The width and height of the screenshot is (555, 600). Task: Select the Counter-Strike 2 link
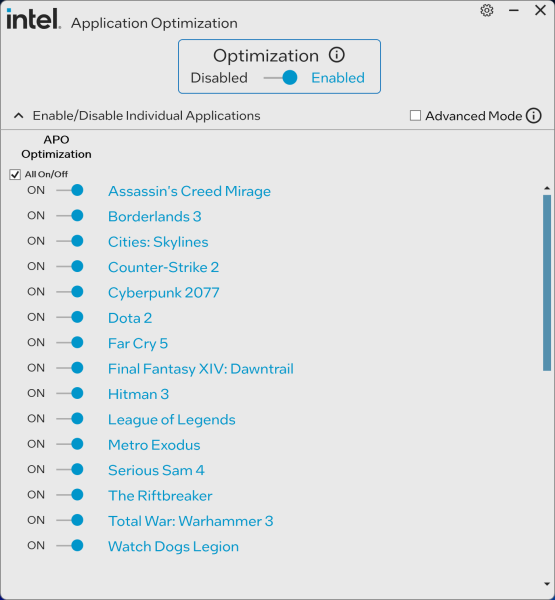pos(163,267)
